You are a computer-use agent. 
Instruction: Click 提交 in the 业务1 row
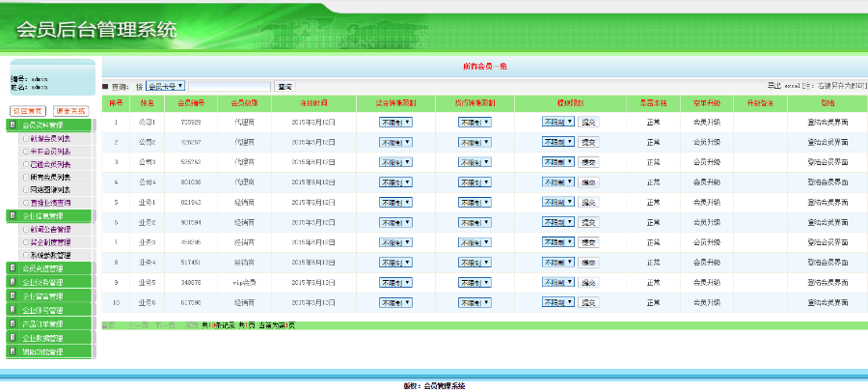pos(588,203)
